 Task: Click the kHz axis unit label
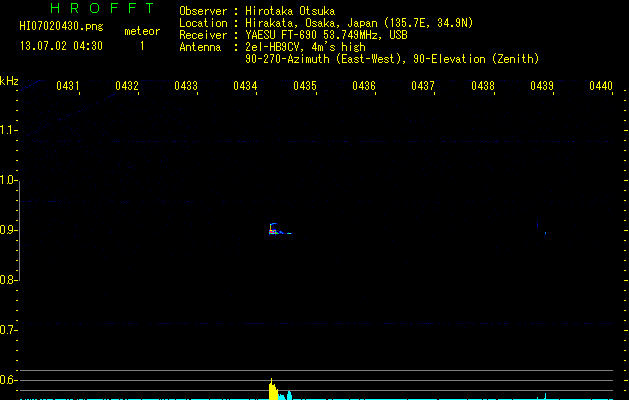click(9, 81)
